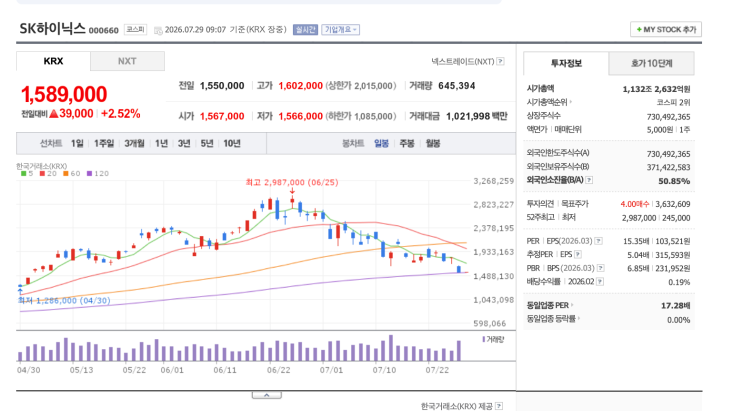Click stock code 000660

pos(103,30)
